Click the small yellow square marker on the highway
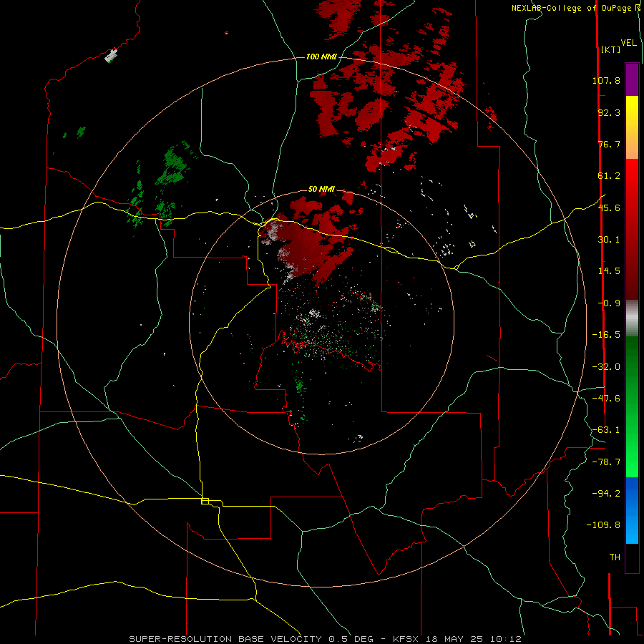644x644 pixels. click(205, 501)
